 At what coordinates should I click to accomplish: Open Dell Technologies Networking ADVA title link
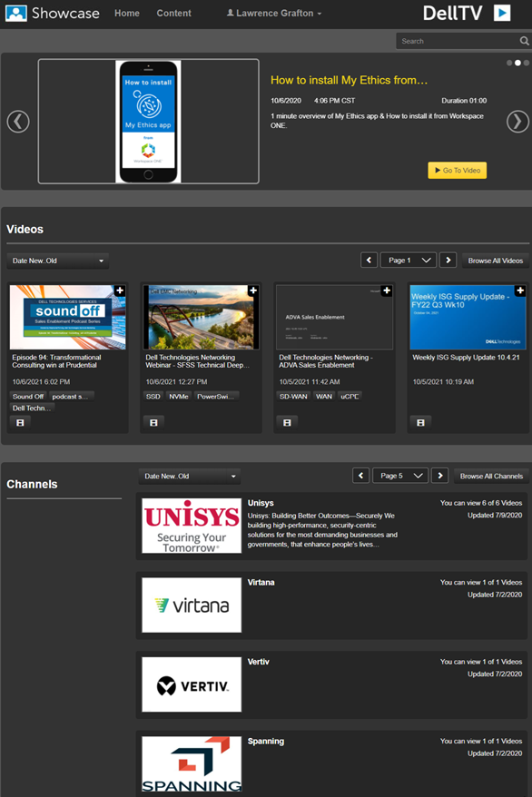(x=326, y=361)
